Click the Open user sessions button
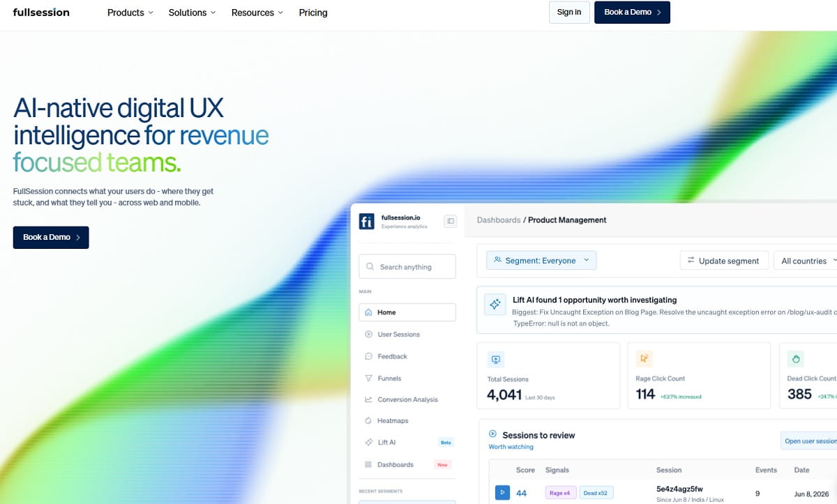837x504 pixels. click(x=809, y=441)
